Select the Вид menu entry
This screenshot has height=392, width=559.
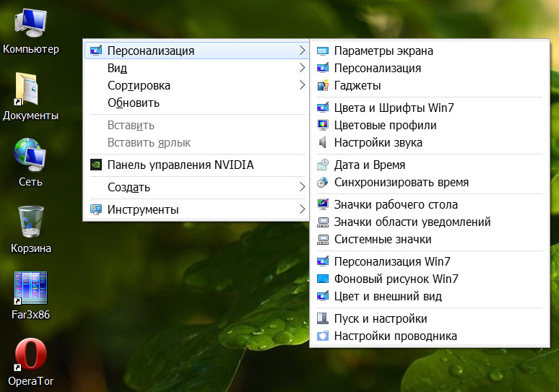(x=196, y=68)
